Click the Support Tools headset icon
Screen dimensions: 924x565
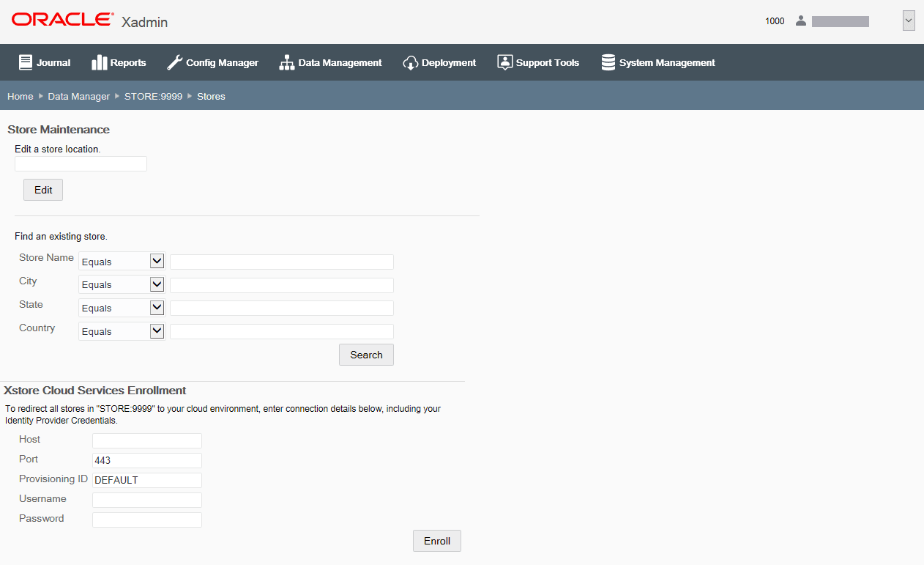point(504,62)
